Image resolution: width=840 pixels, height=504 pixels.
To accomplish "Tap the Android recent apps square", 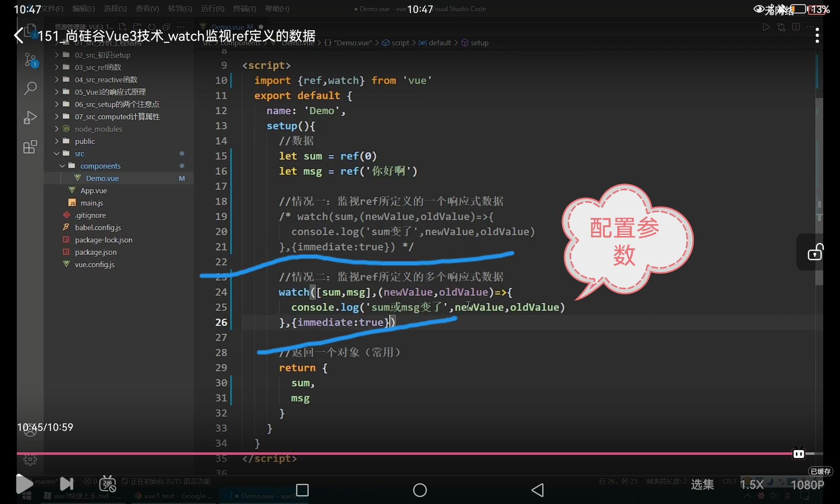I will pos(302,490).
